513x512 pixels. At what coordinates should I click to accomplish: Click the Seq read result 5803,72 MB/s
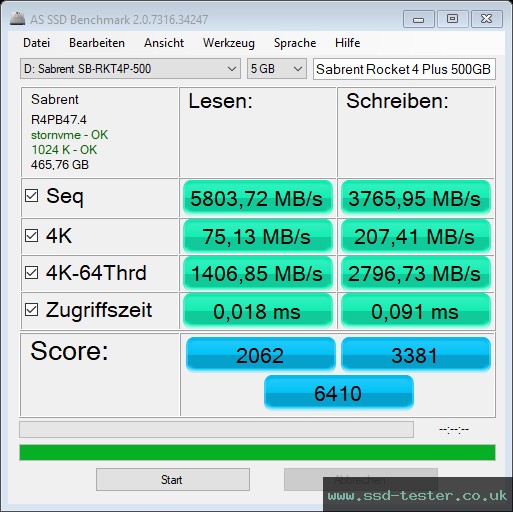pos(258,198)
